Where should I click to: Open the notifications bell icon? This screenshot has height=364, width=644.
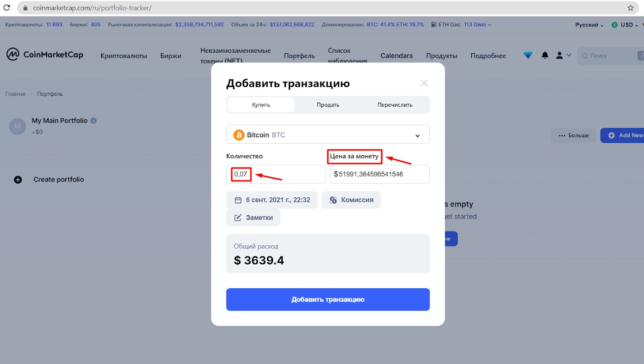(545, 55)
